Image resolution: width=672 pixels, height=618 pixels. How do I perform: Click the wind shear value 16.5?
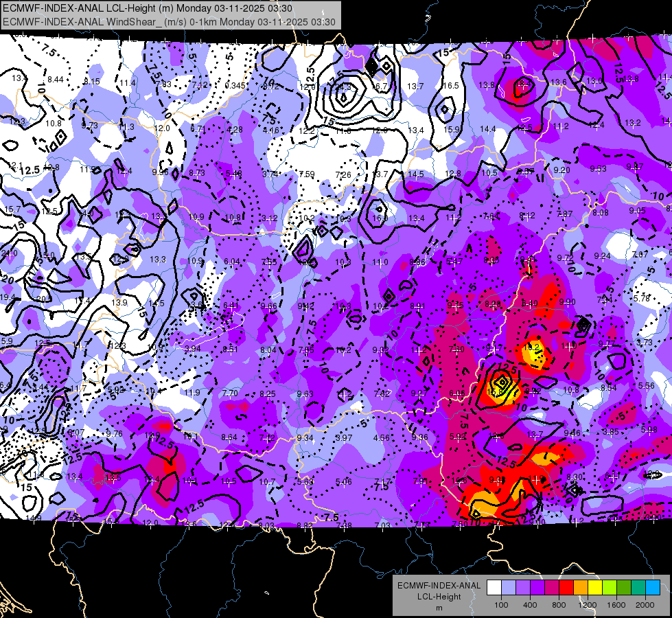click(450, 86)
